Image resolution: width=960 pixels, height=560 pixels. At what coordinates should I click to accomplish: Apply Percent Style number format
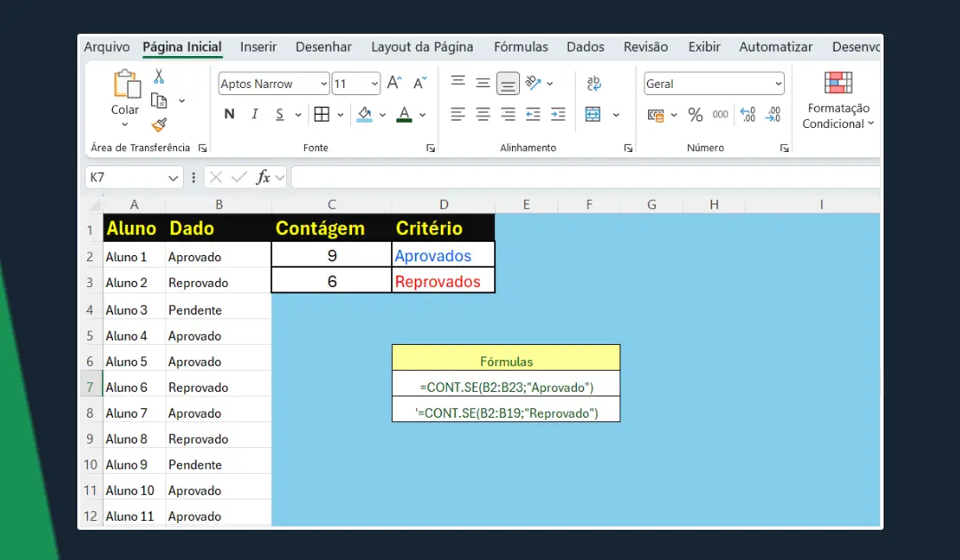695,115
